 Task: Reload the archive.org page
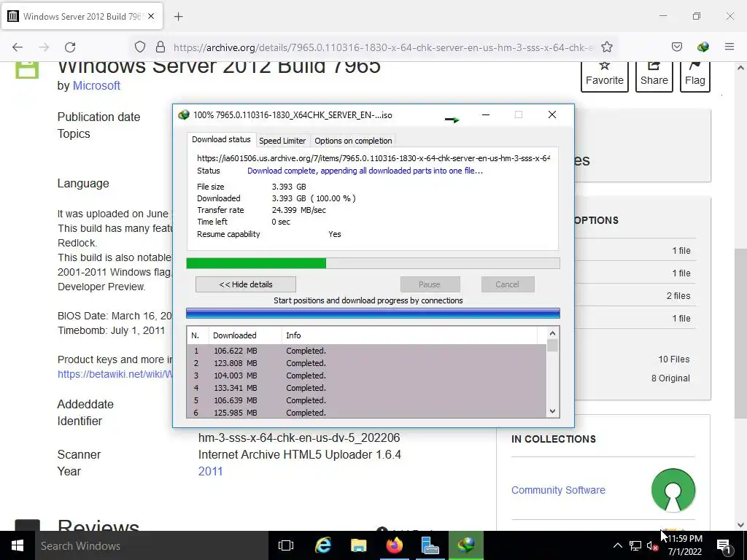[x=70, y=47]
